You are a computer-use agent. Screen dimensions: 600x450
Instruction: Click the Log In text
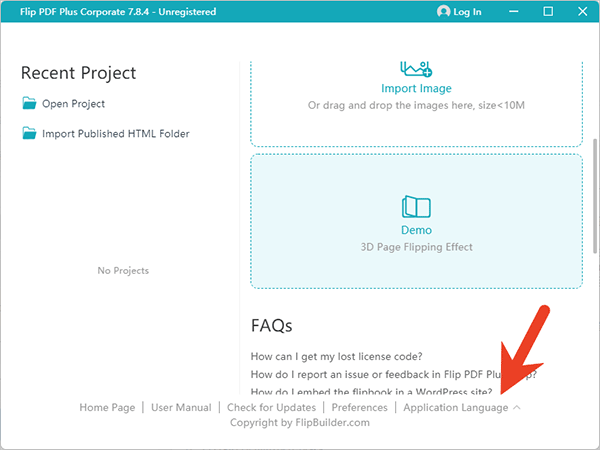(x=467, y=12)
